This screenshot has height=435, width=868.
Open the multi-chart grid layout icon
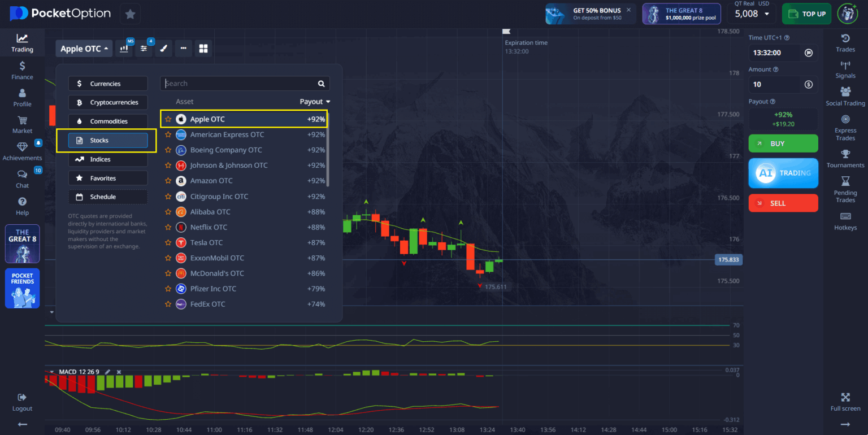[202, 48]
